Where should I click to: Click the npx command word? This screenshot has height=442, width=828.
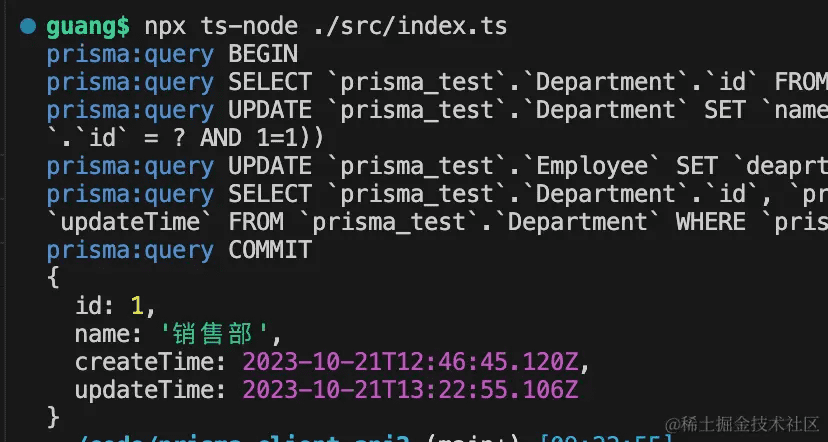(x=172, y=26)
